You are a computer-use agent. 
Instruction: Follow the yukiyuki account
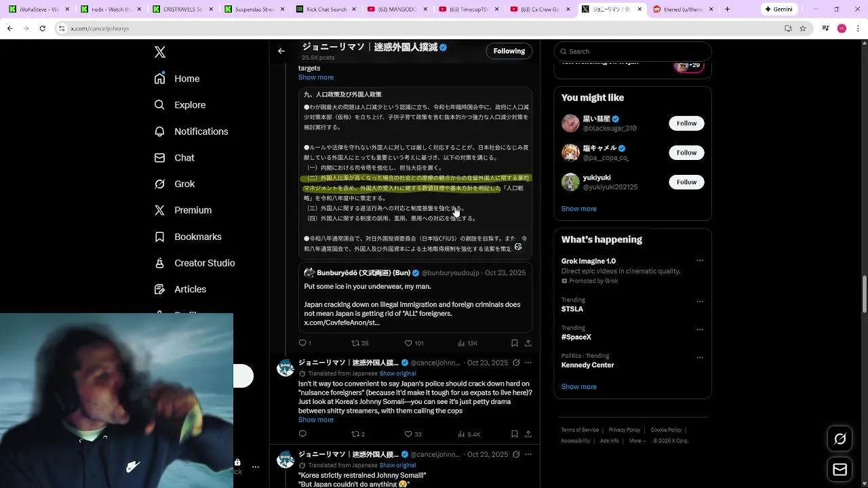pos(686,182)
